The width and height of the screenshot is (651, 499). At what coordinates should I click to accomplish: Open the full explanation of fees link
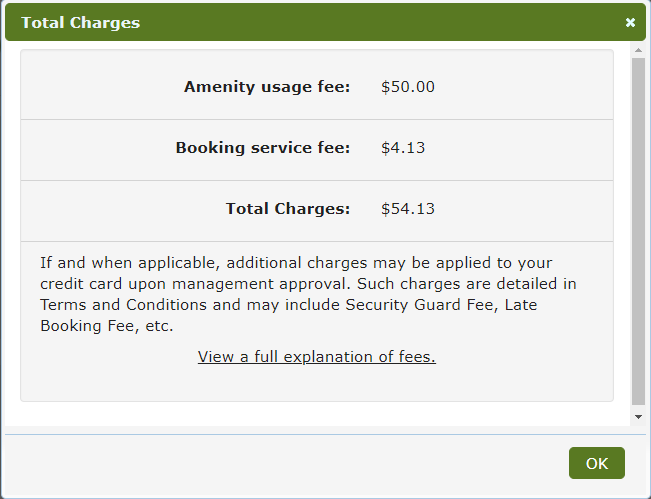316,357
